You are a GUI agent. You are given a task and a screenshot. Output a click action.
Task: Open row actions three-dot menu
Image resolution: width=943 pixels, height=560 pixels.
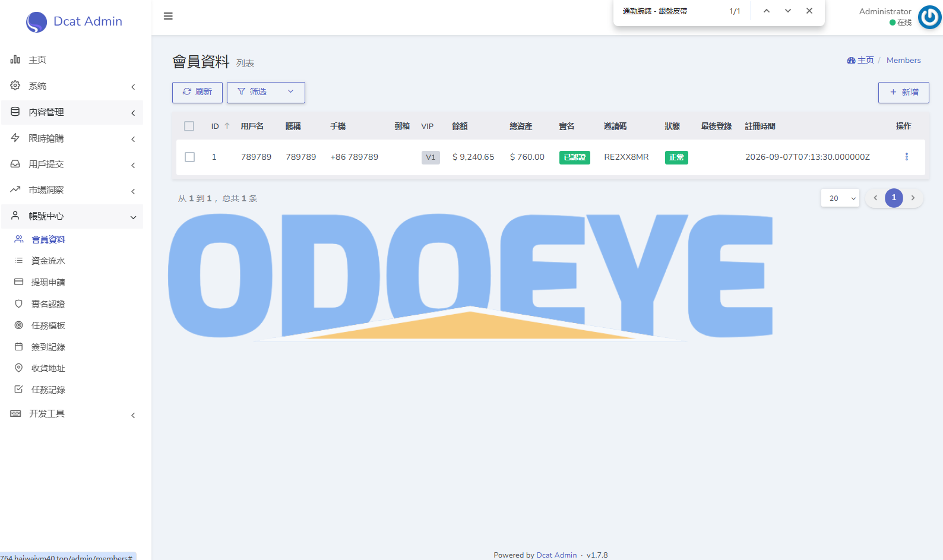(906, 157)
